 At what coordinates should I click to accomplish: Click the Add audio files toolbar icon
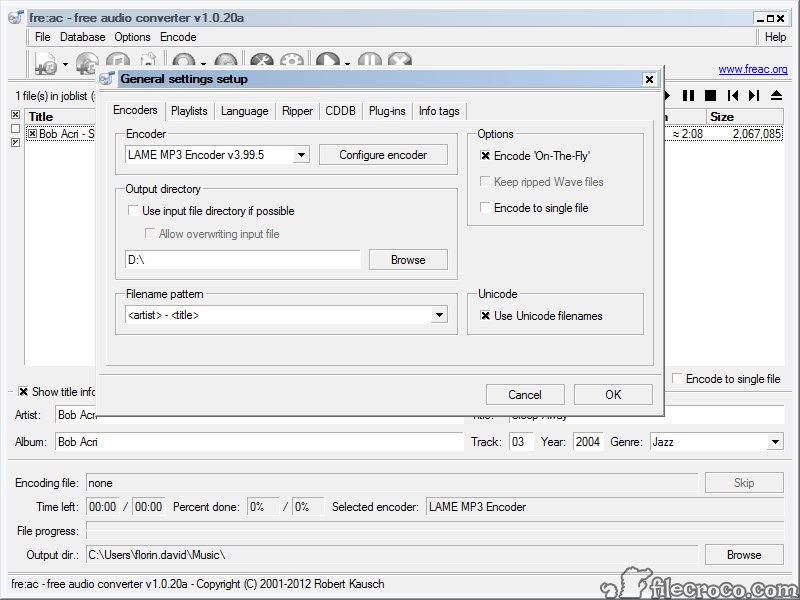pyautogui.click(x=45, y=63)
